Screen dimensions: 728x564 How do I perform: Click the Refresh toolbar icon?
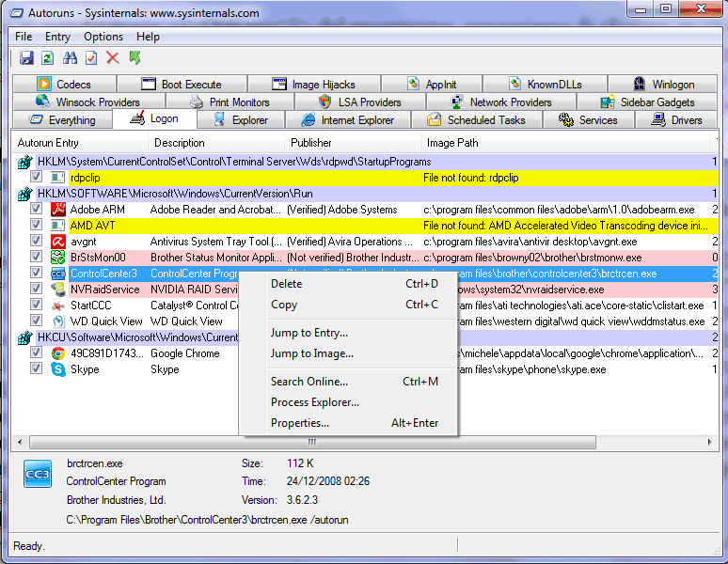point(47,58)
